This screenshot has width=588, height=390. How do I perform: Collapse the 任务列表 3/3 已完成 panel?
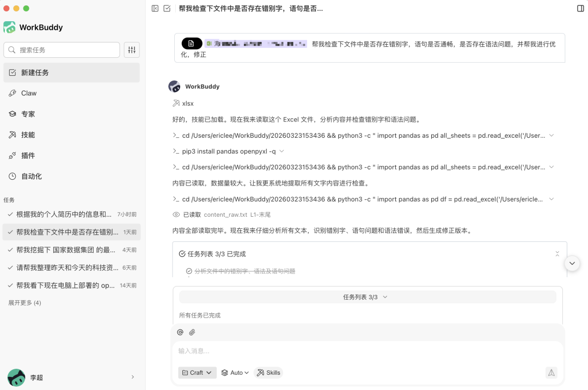pos(557,254)
